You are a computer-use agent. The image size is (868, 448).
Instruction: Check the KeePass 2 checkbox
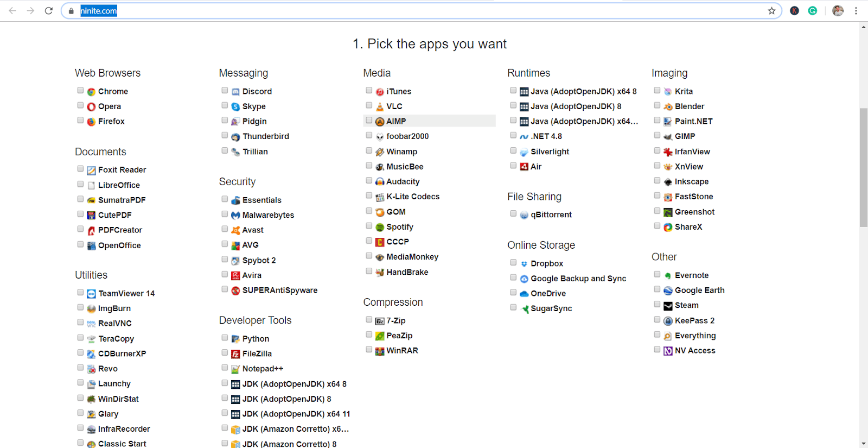[657, 320]
